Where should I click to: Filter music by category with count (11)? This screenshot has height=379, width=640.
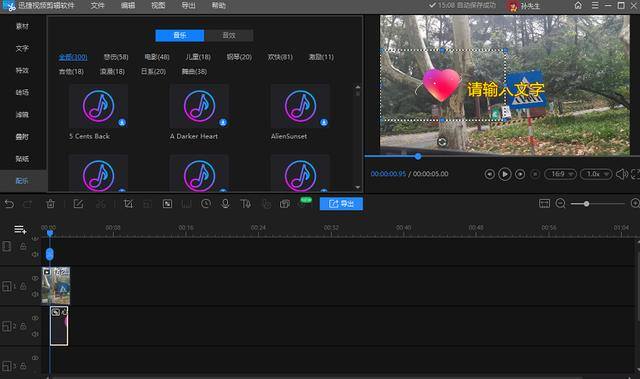[x=321, y=57]
